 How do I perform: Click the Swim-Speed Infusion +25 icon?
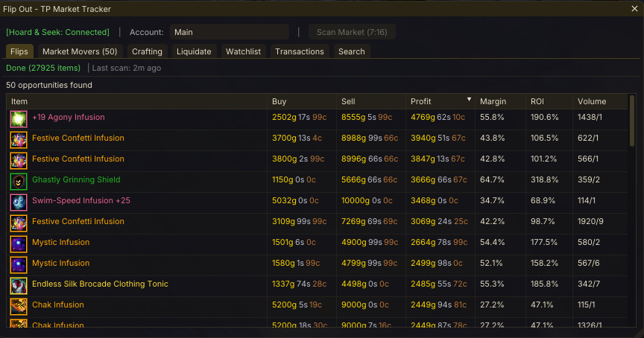click(19, 203)
